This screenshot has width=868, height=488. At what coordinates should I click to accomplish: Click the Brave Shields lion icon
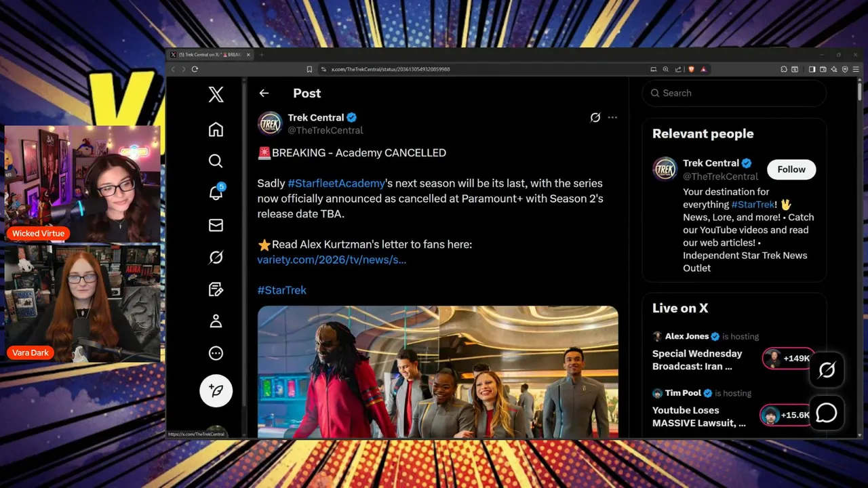click(691, 69)
